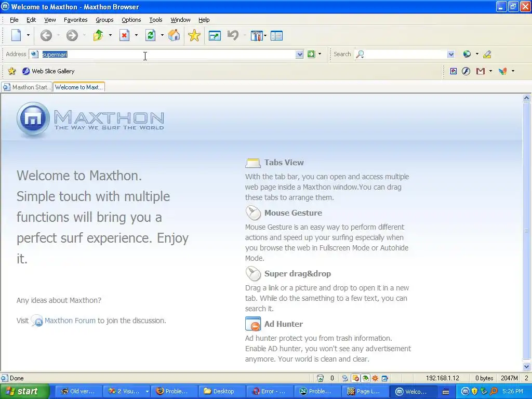Go back with the Back arrow button
Image resolution: width=532 pixels, height=399 pixels.
point(46,35)
